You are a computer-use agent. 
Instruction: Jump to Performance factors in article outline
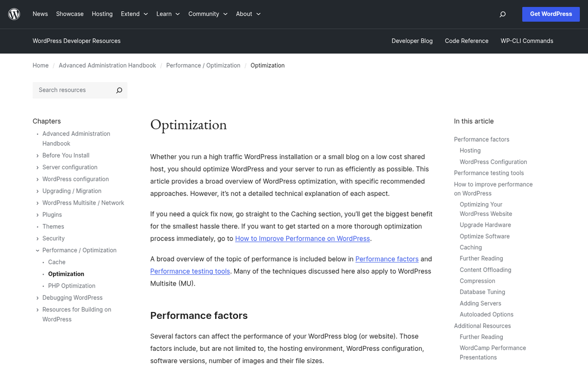coord(482,139)
